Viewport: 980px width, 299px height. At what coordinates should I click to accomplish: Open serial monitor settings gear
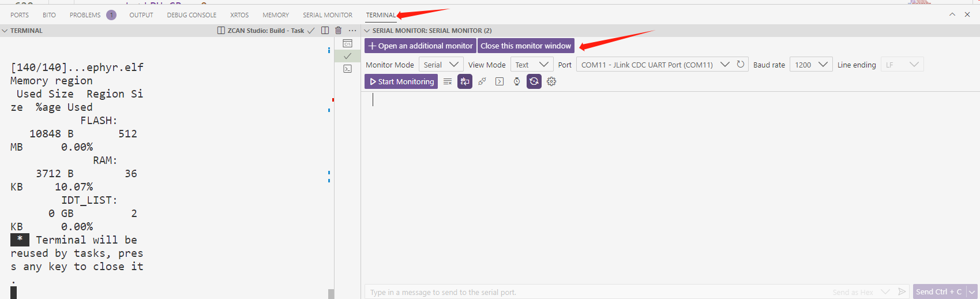tap(551, 81)
